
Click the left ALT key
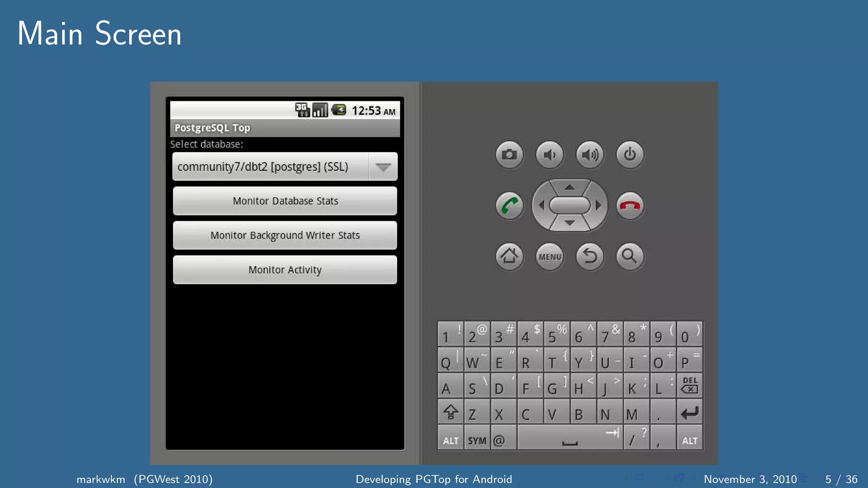(451, 437)
